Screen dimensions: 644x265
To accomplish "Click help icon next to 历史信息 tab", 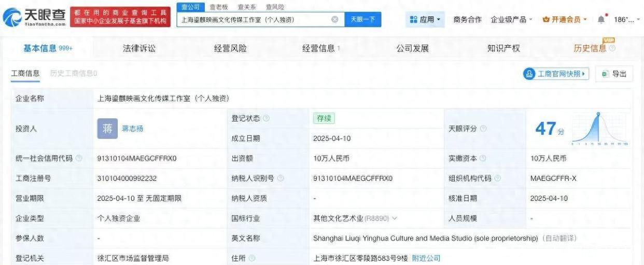I will pos(612,49).
